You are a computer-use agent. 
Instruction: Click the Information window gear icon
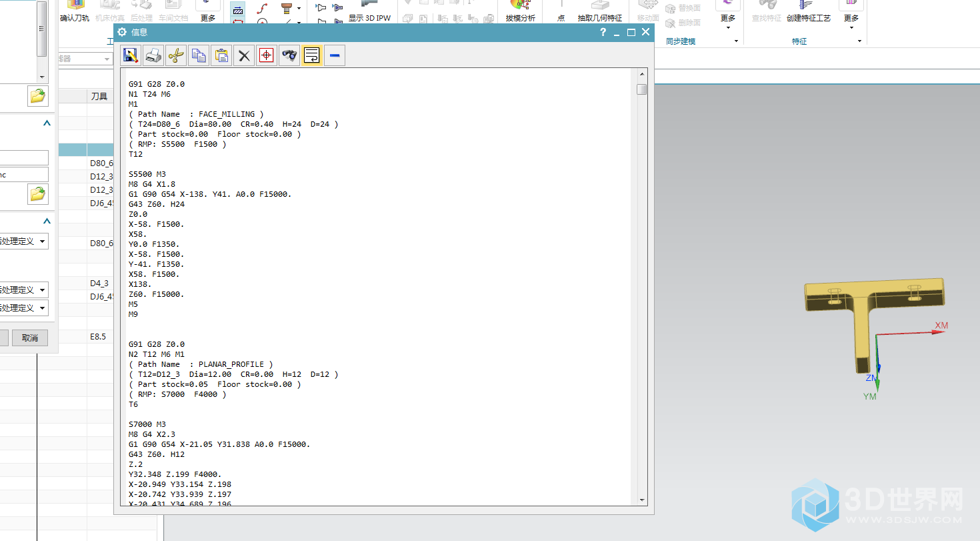pos(122,32)
